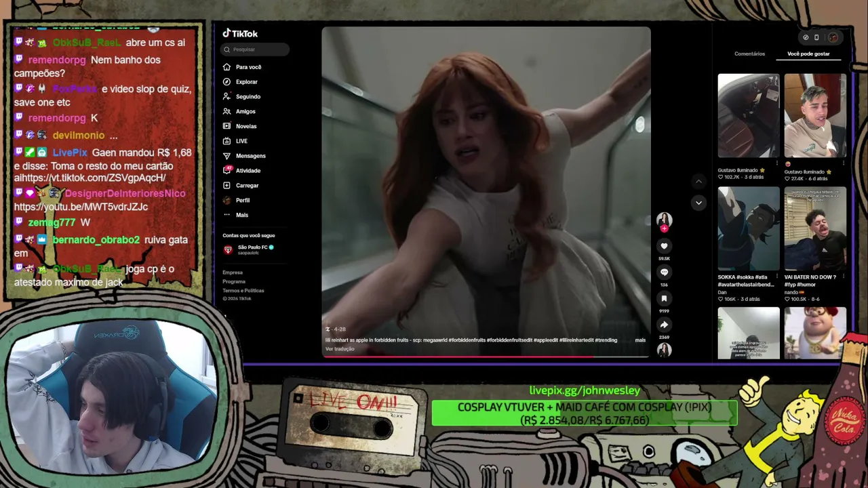Click the #forbiddenfruits hashtag
868x488 pixels.
tap(467, 340)
